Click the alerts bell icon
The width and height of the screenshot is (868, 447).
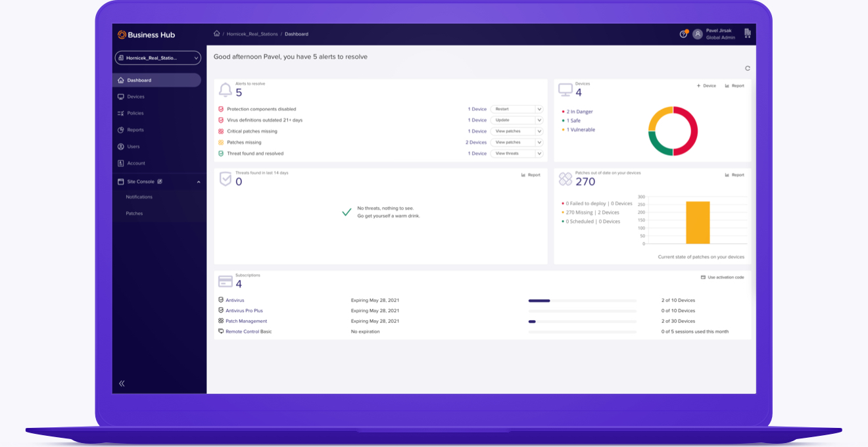click(x=225, y=90)
